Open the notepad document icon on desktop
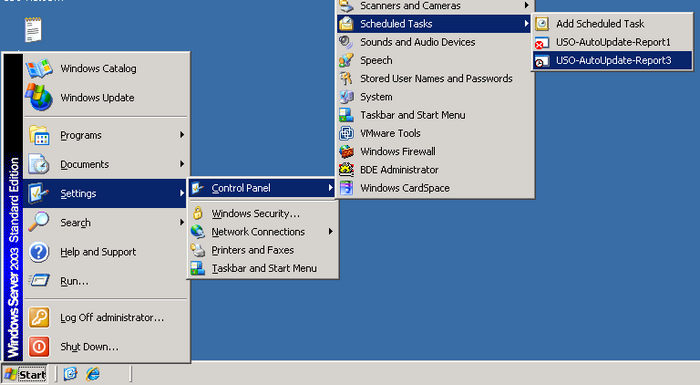Image resolution: width=700 pixels, height=385 pixels. pos(33,29)
